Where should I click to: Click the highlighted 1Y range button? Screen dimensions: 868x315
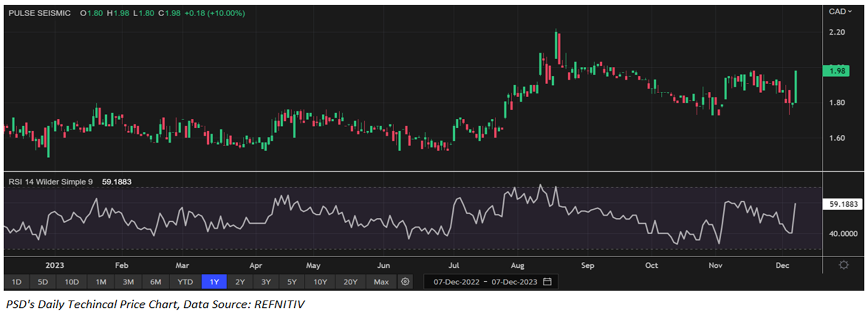tap(214, 282)
